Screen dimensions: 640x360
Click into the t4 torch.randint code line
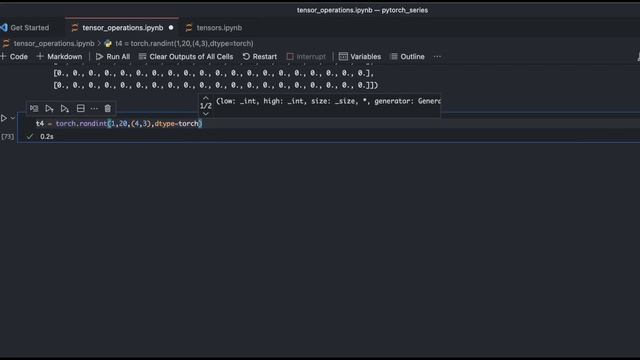pos(119,124)
